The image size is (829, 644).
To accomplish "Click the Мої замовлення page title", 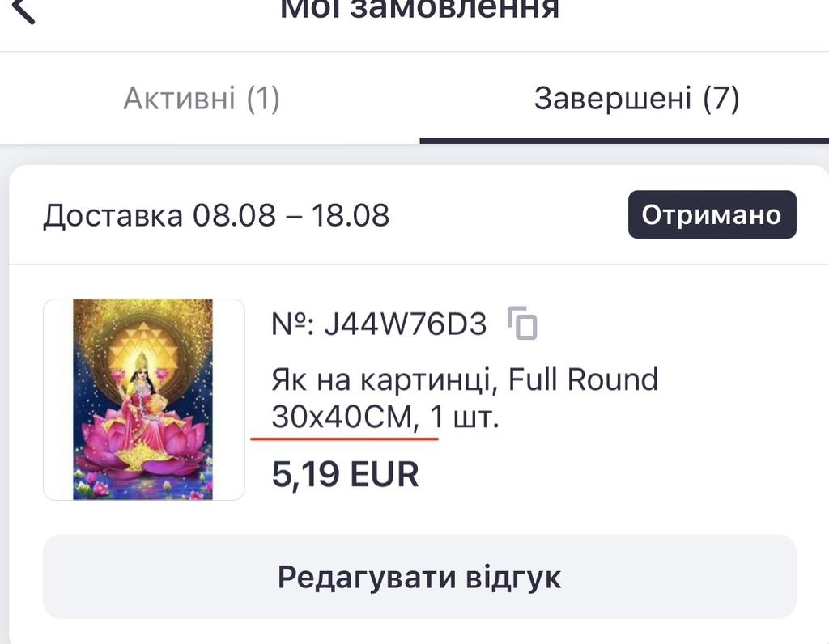I will [x=419, y=10].
